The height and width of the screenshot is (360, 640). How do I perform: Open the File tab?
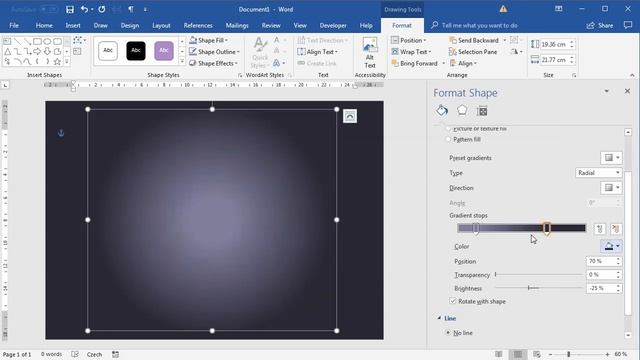pos(14,25)
